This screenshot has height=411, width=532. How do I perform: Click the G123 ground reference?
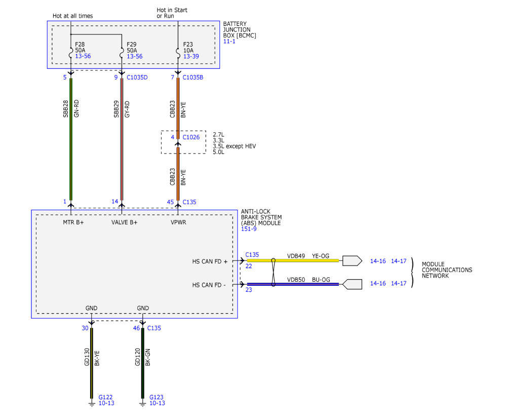[157, 397]
